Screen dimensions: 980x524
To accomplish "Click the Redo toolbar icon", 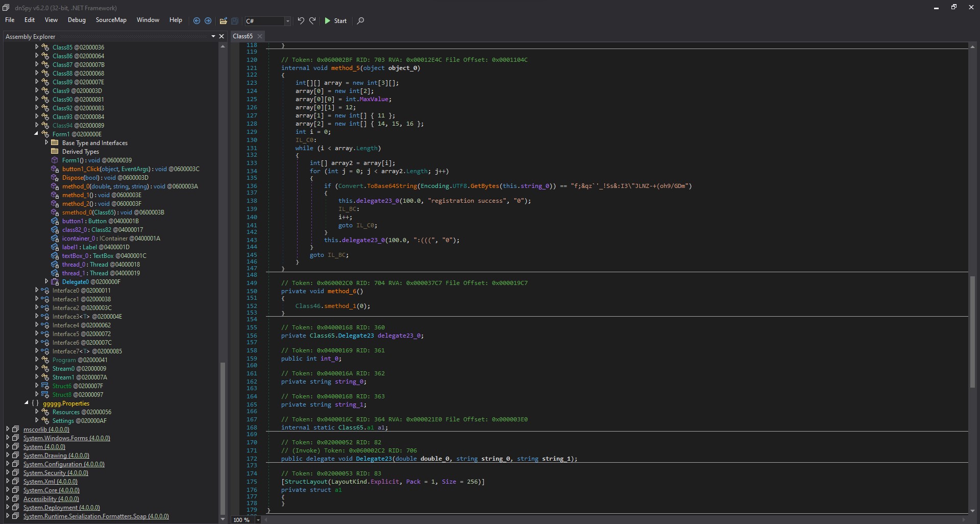I will (x=312, y=21).
